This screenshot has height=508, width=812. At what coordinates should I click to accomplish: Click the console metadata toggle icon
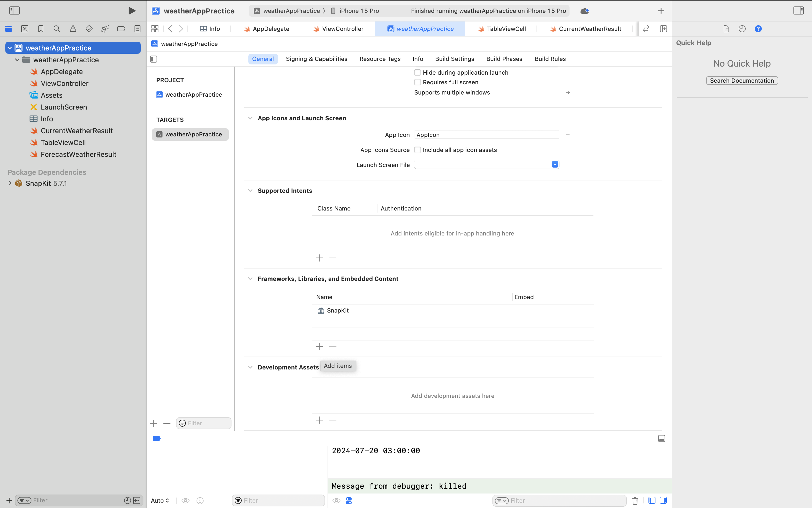coord(349,500)
